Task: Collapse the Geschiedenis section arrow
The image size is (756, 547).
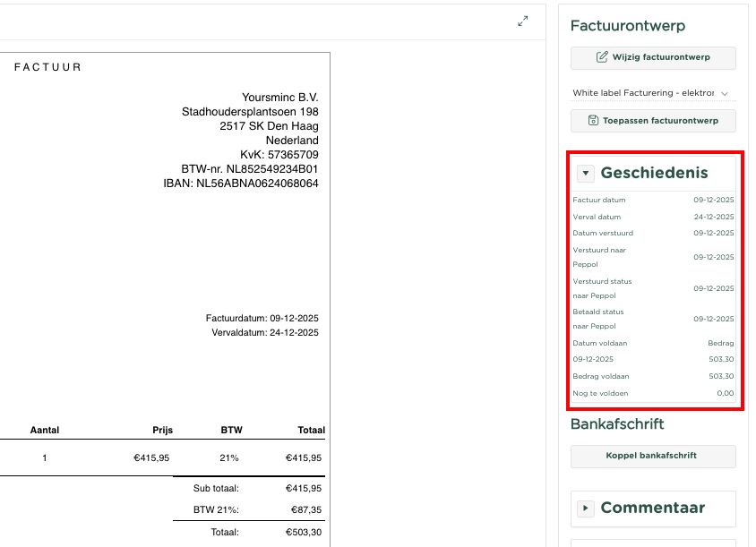Action: click(586, 174)
